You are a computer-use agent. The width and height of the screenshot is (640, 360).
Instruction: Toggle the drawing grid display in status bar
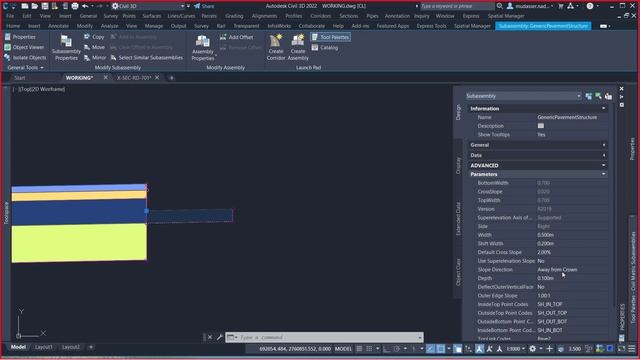point(359,349)
